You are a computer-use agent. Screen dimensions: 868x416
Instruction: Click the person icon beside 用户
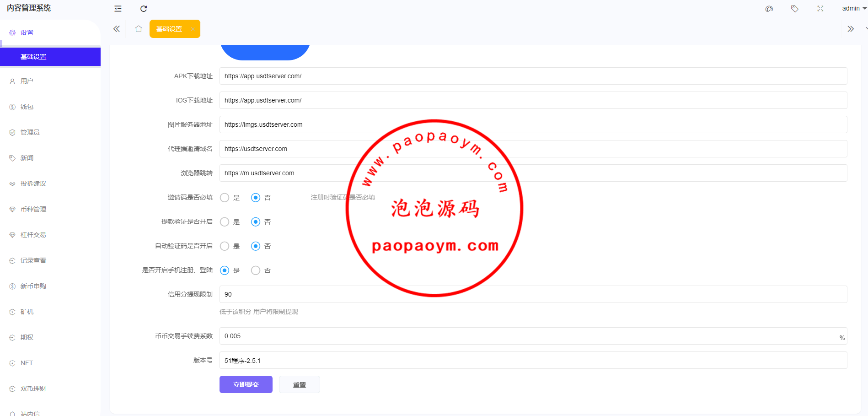click(12, 81)
